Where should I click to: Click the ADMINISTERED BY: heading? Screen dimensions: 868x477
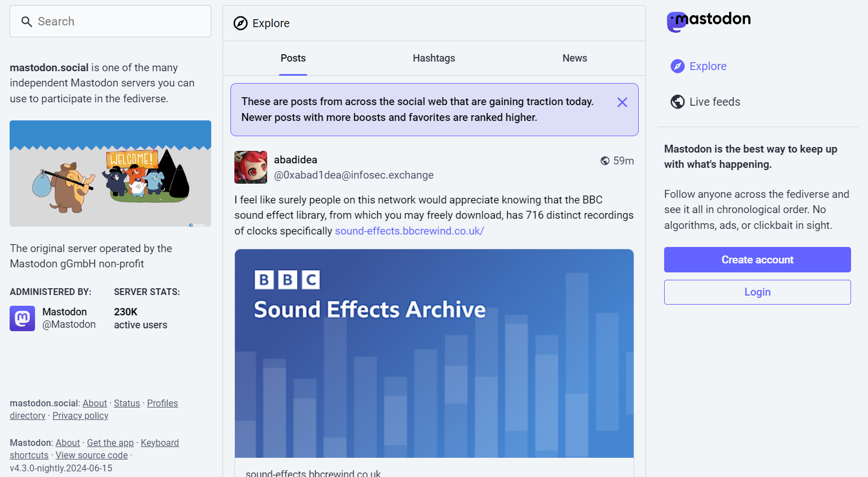click(50, 292)
